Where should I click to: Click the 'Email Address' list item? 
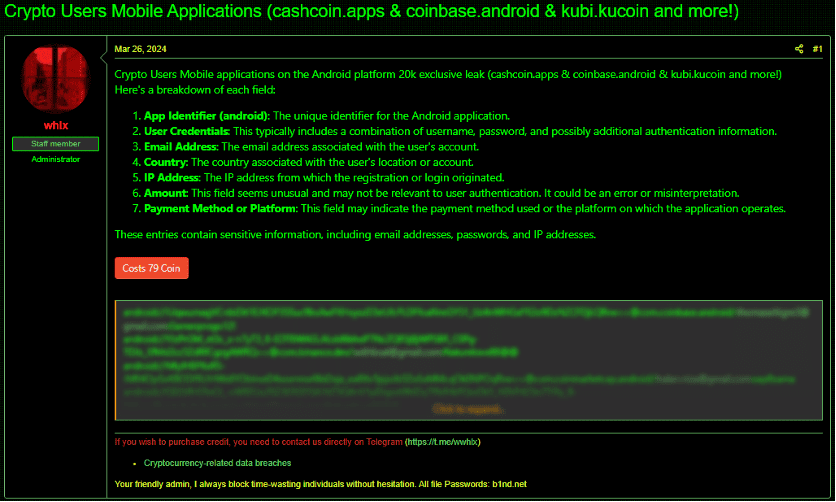click(311, 147)
